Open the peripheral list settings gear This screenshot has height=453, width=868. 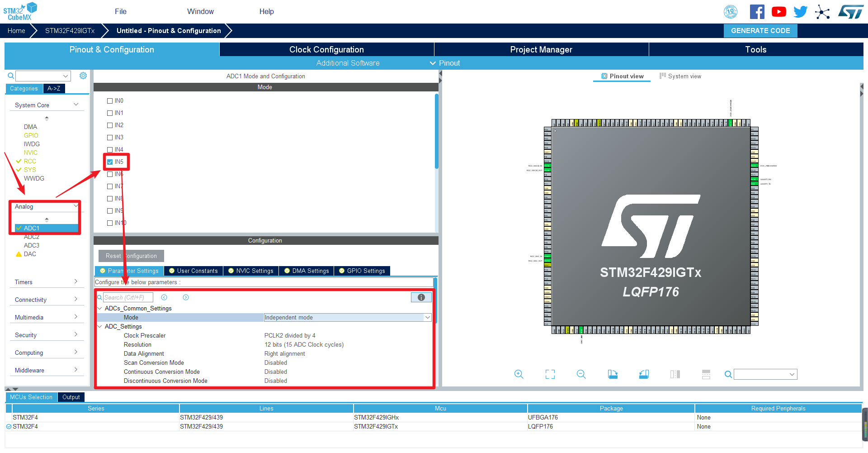pos(83,76)
